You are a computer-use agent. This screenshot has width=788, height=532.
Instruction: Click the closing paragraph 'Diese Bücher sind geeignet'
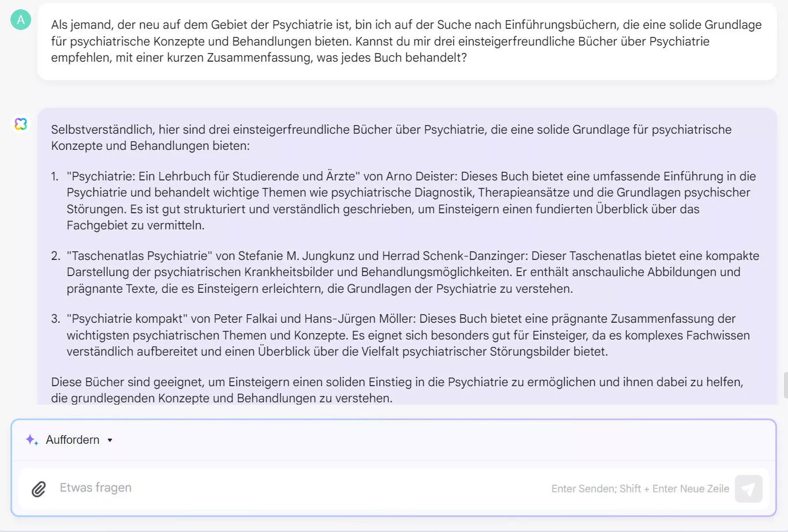[397, 390]
